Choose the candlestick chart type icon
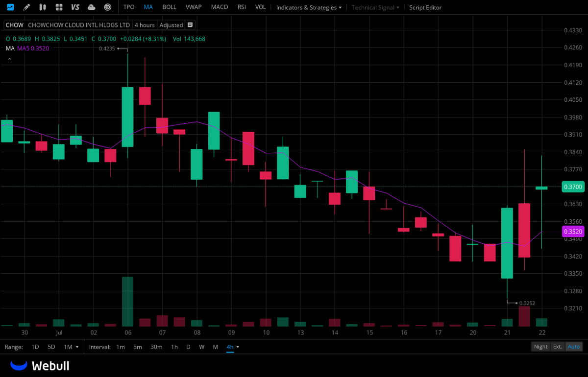 point(43,7)
